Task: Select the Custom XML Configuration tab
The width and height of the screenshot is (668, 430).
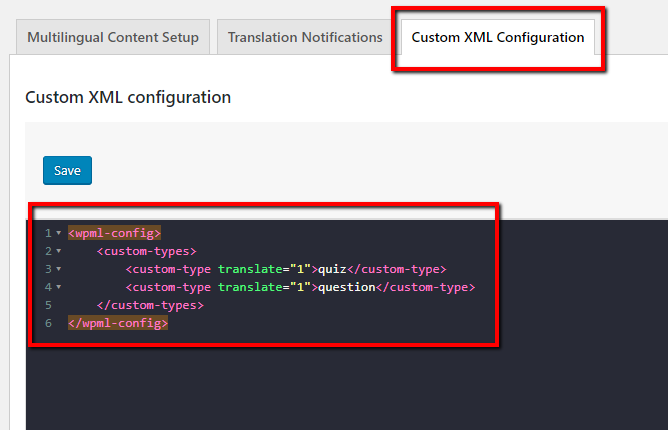Action: pos(497,38)
